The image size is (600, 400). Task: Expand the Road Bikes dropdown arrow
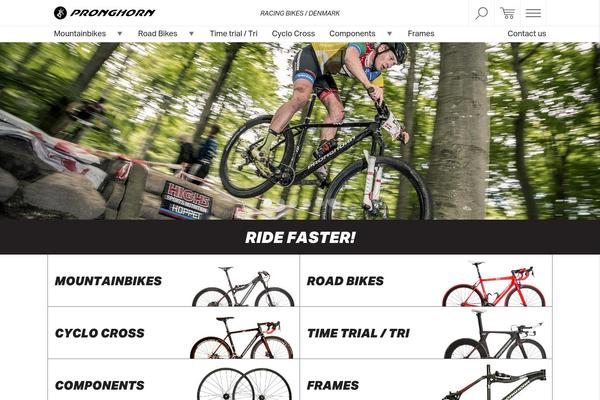[x=191, y=34]
